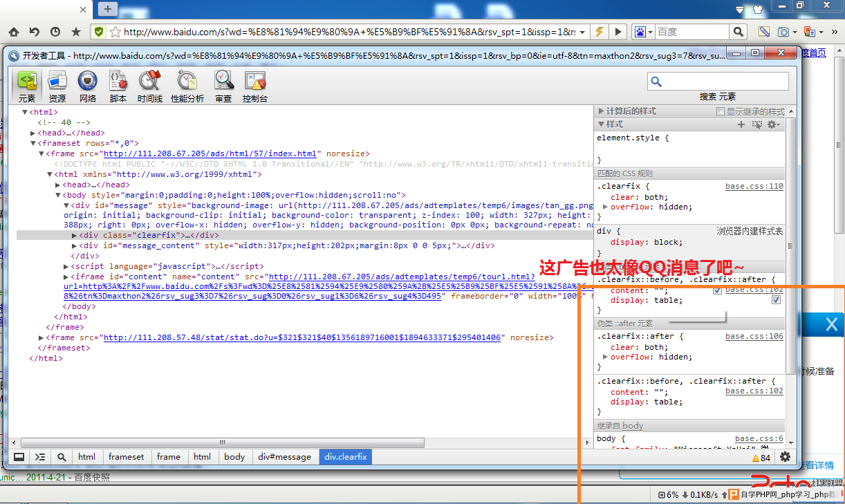Viewport: 845px width, 504px height.
Task: Click the browser address bar URL
Action: pyautogui.click(x=349, y=32)
